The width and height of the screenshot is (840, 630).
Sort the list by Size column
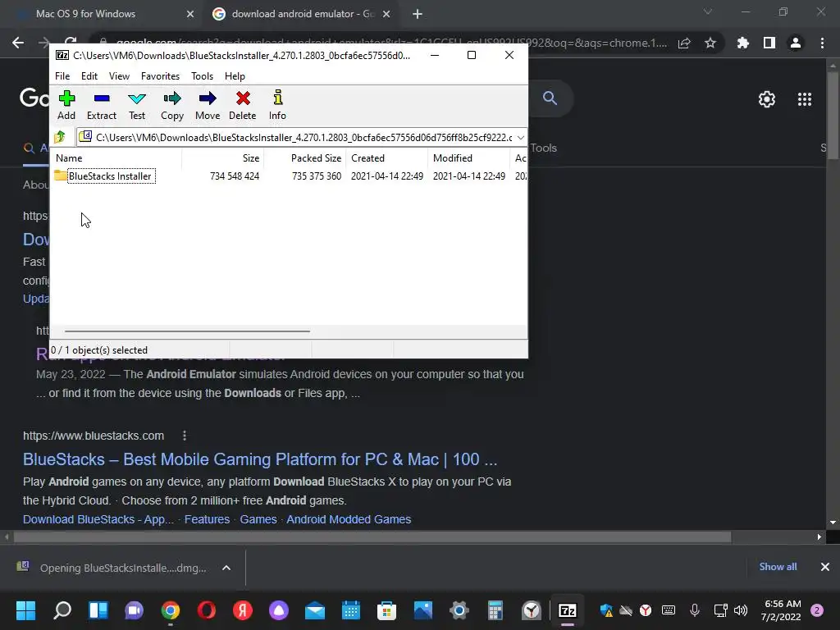click(x=223, y=158)
